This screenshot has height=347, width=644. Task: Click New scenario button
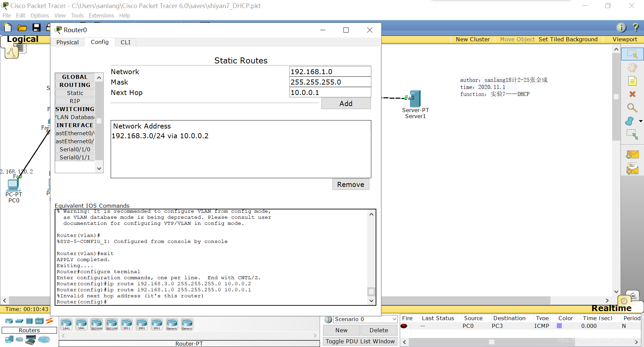pos(341,330)
